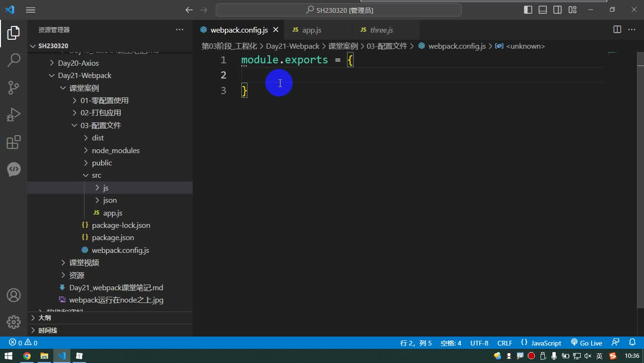Viewport: 644px width, 363px height.
Task: Click the customize layout icon
Action: pyautogui.click(x=572, y=10)
